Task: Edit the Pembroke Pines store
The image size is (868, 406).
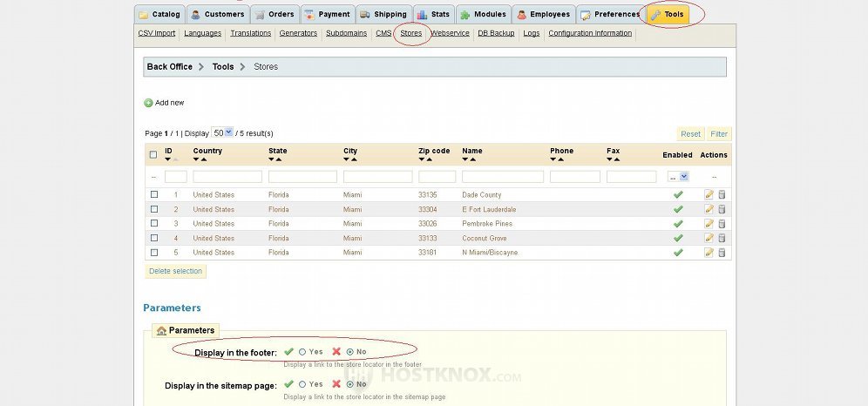Action: coord(709,223)
